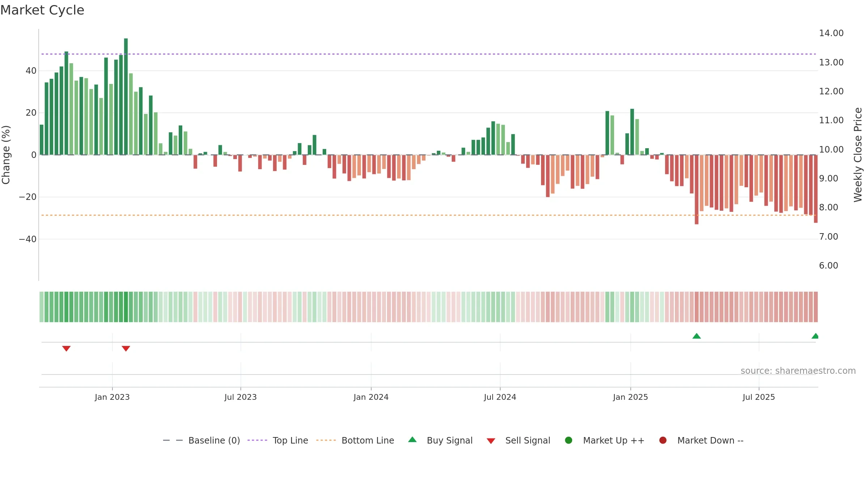The image size is (868, 488).
Task: Toggle the Bottom Line legend label
Action: click(x=368, y=440)
